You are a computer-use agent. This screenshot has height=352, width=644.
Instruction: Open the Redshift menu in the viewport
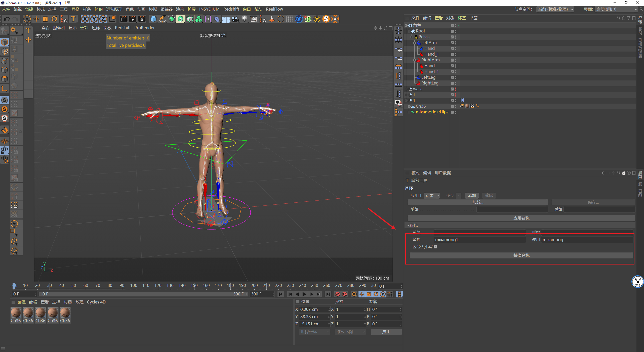(x=123, y=28)
